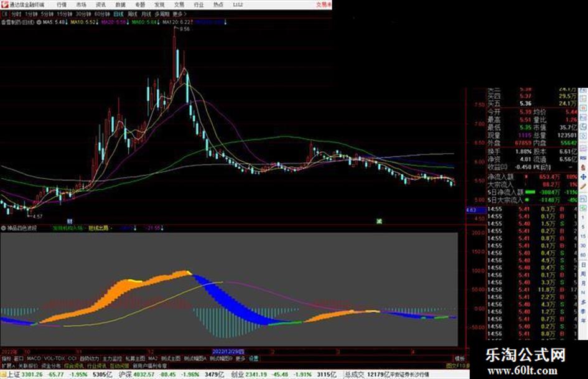Click the round icon before 神品四色波段 indicator name
Screen dimensions: 588x379
[3, 228]
